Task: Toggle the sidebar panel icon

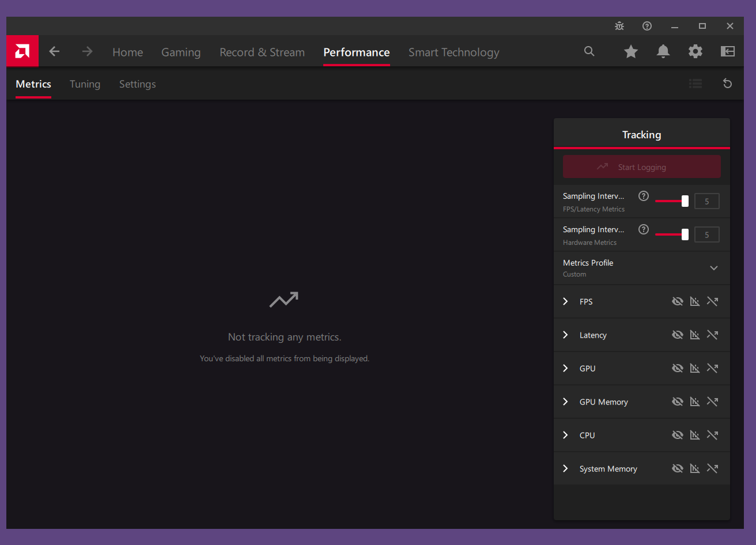Action: 728,52
